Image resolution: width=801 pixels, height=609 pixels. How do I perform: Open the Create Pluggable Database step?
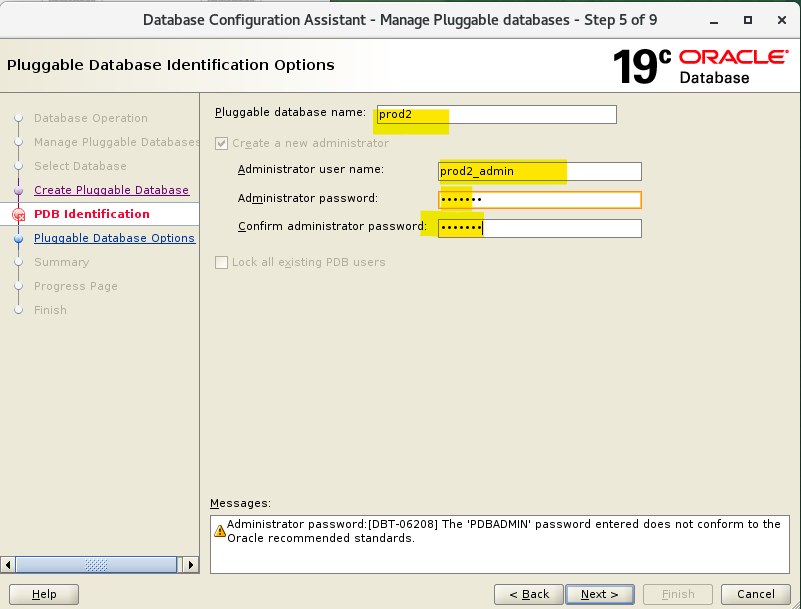111,190
